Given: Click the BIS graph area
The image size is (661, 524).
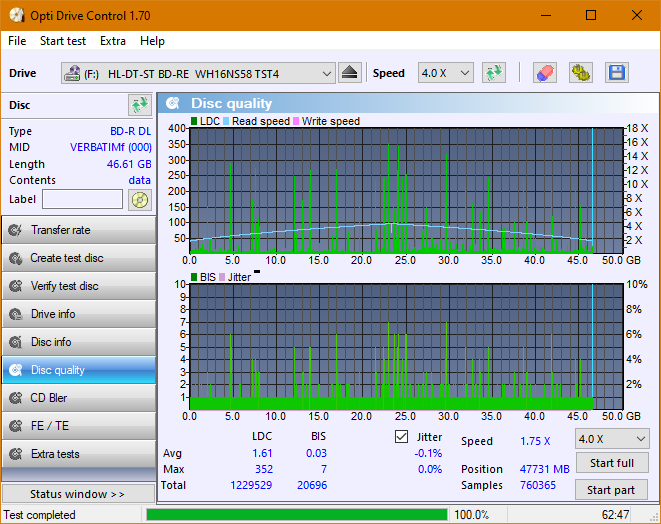Looking at the screenshot, I should coord(406,347).
